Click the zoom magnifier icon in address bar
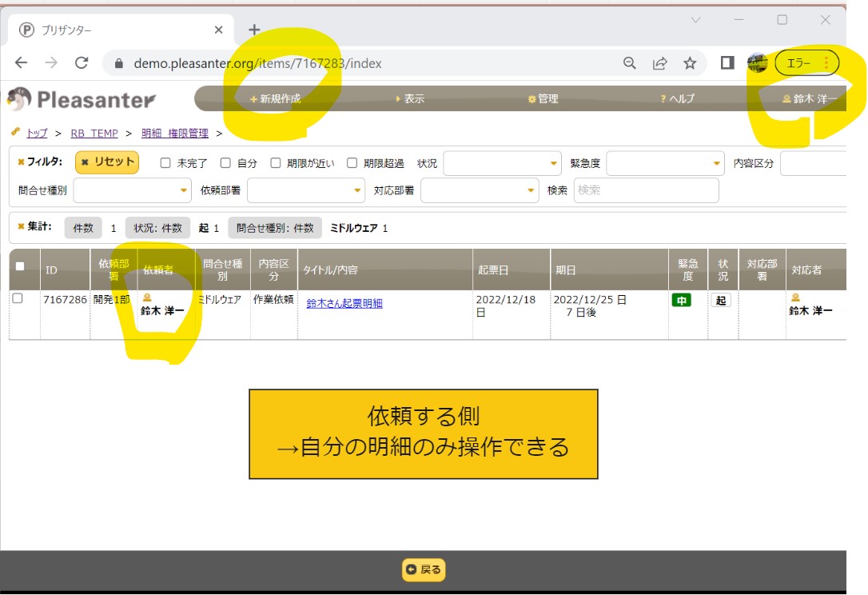The width and height of the screenshot is (868, 595). (x=630, y=63)
